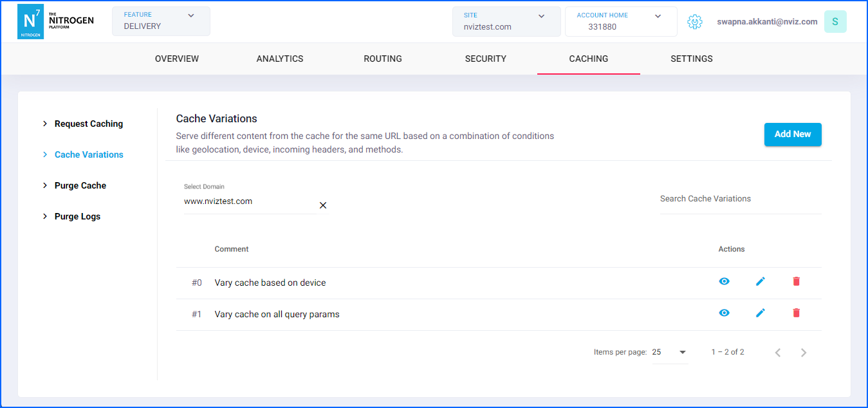
Task: Clear the selected domain with X icon
Action: [323, 205]
